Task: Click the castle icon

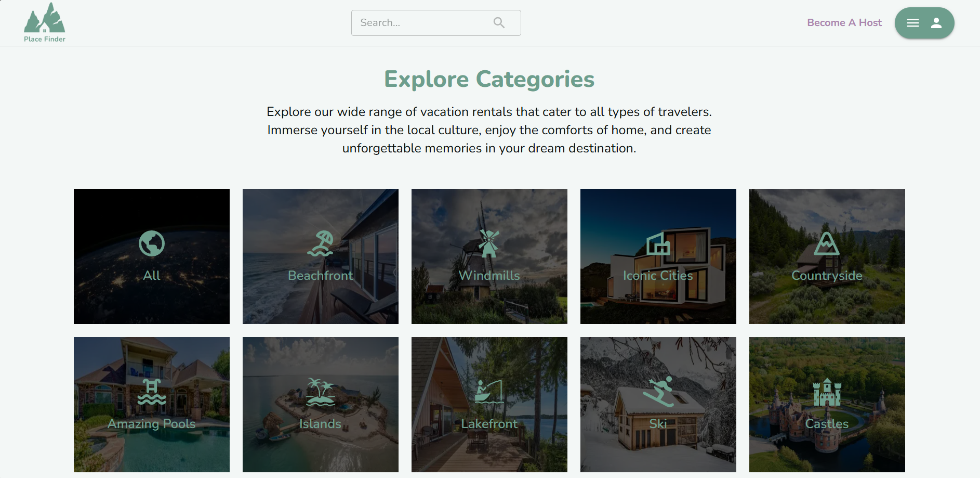Action: [827, 392]
